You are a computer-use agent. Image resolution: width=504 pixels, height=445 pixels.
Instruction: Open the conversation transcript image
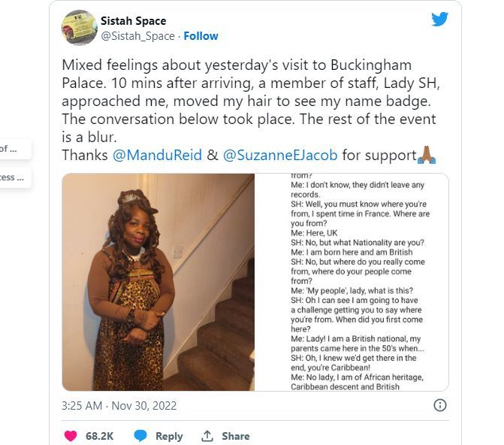pyautogui.click(x=352, y=282)
